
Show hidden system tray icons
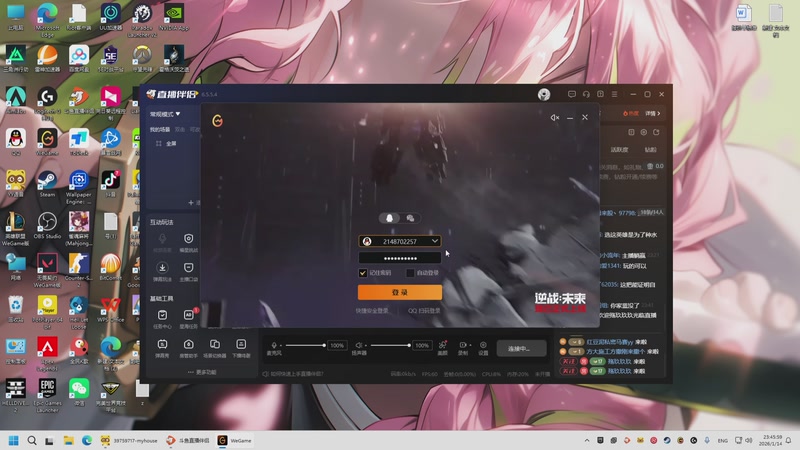pyautogui.click(x=587, y=440)
